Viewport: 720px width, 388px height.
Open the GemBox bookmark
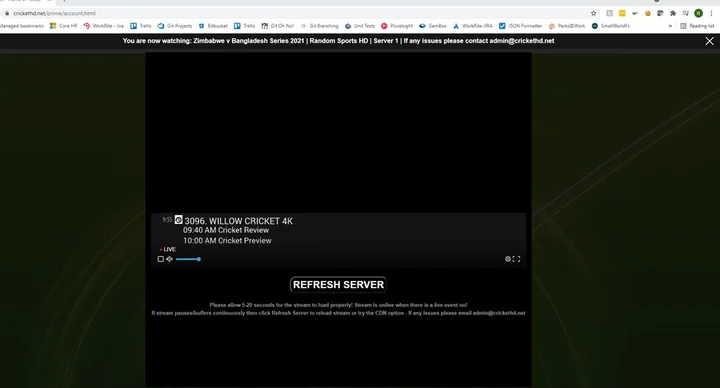point(433,26)
